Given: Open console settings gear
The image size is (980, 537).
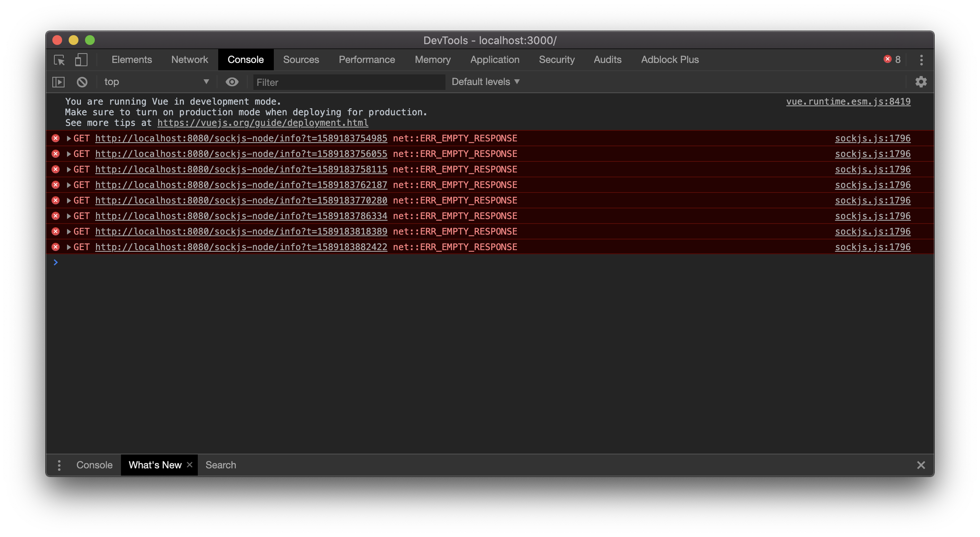Looking at the screenshot, I should tap(921, 82).
